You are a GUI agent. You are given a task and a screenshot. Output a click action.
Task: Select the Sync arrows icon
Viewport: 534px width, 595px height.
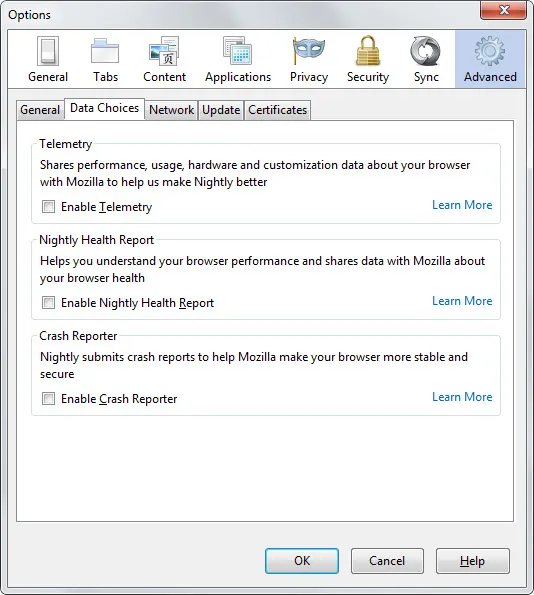tap(426, 51)
